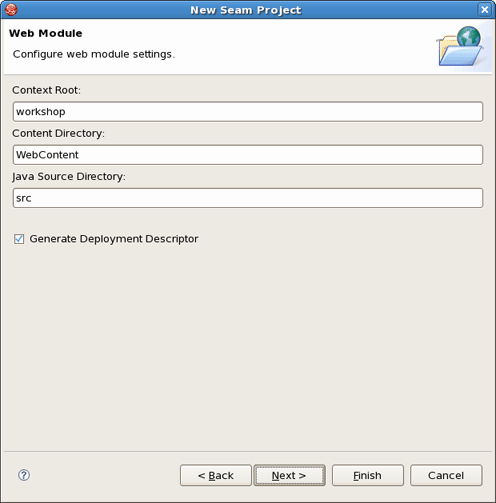Click 'Configure web module settings.' text

click(94, 54)
